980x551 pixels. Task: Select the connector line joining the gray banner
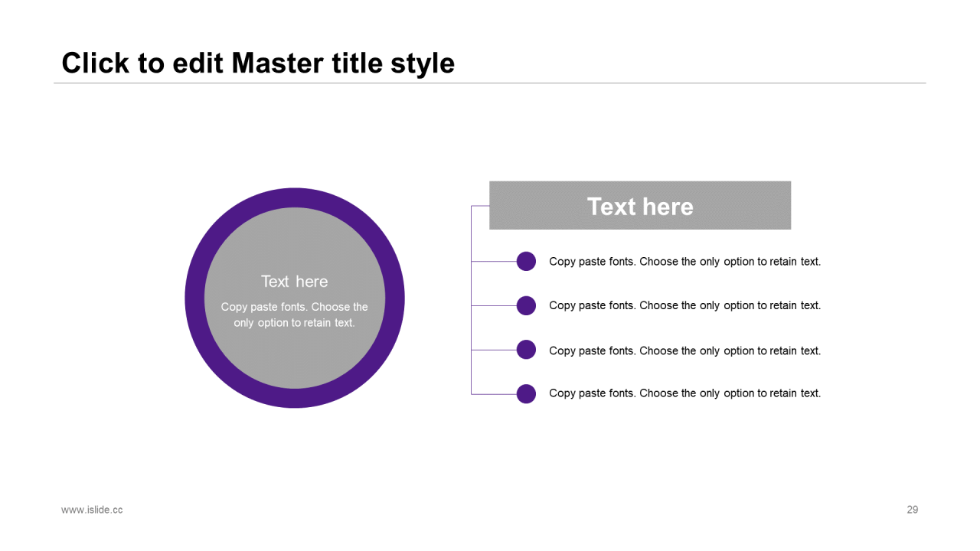pos(480,206)
